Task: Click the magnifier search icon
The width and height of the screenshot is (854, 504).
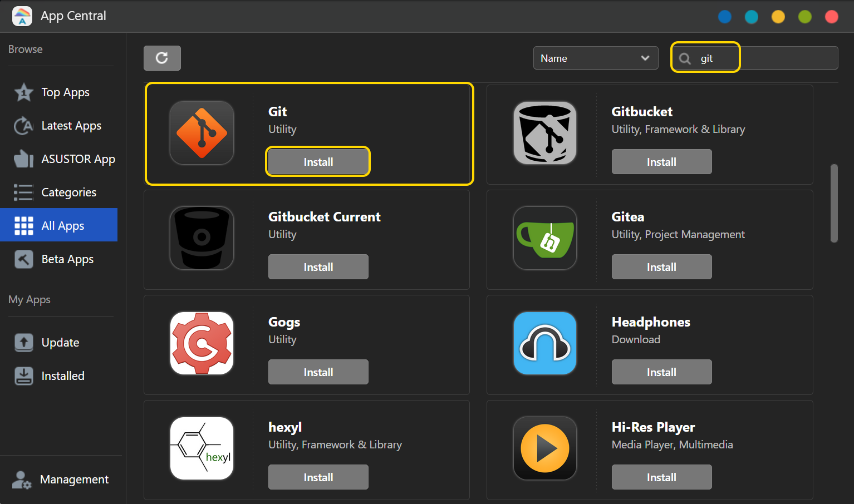Action: (685, 58)
